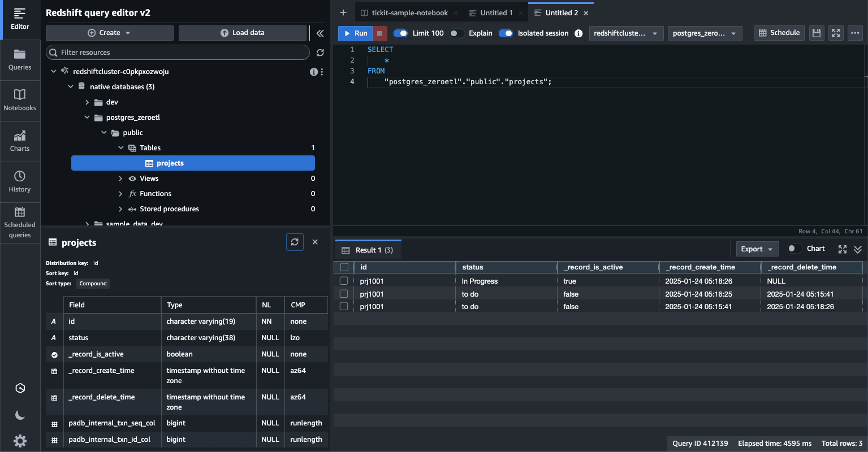Select the Untitled 2 tab
This screenshot has height=452, width=868.
[561, 13]
